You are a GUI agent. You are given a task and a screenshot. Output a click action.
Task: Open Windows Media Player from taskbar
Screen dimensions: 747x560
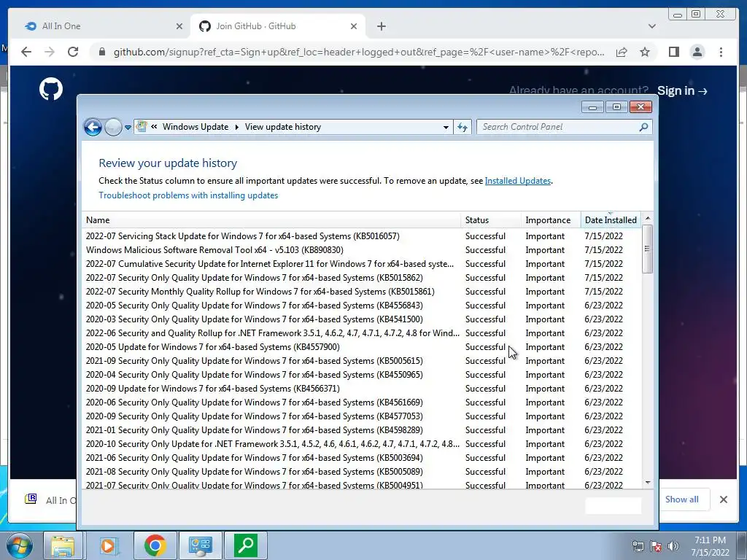coord(109,545)
